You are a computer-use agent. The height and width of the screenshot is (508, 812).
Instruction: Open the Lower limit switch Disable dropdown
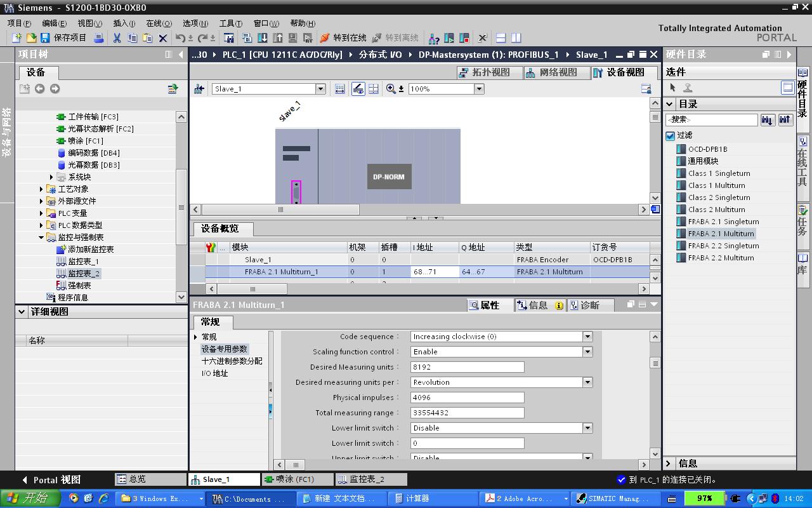(x=587, y=428)
